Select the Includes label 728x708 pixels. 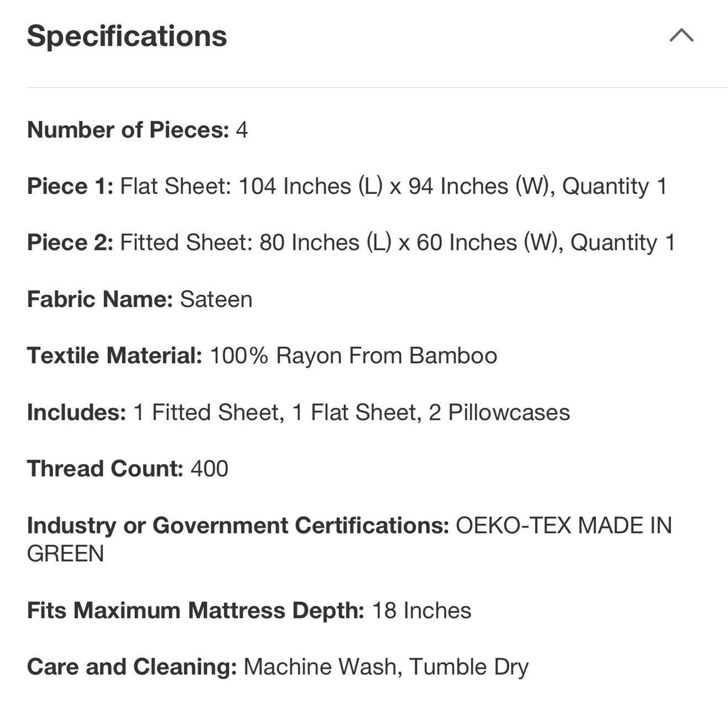(x=76, y=412)
